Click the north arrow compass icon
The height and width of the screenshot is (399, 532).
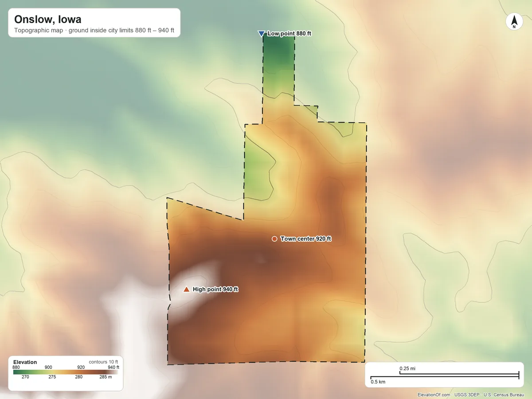click(514, 22)
